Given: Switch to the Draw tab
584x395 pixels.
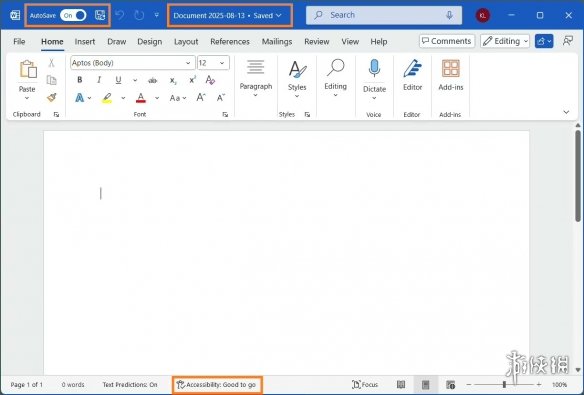Looking at the screenshot, I should tap(117, 42).
